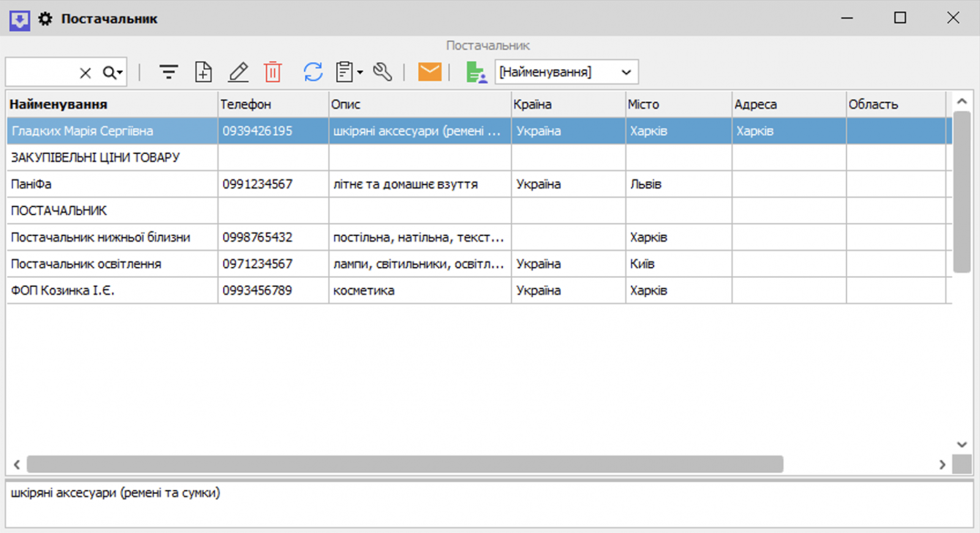Refresh the supplier list
Image resolution: width=980 pixels, height=533 pixels.
[x=313, y=72]
